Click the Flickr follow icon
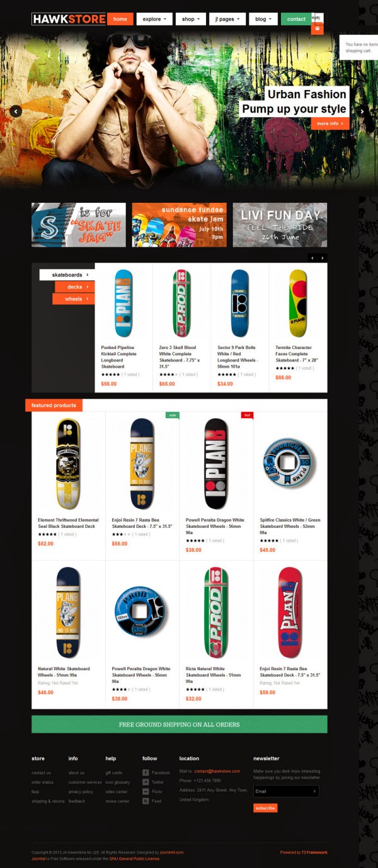378x868 pixels. point(146,791)
